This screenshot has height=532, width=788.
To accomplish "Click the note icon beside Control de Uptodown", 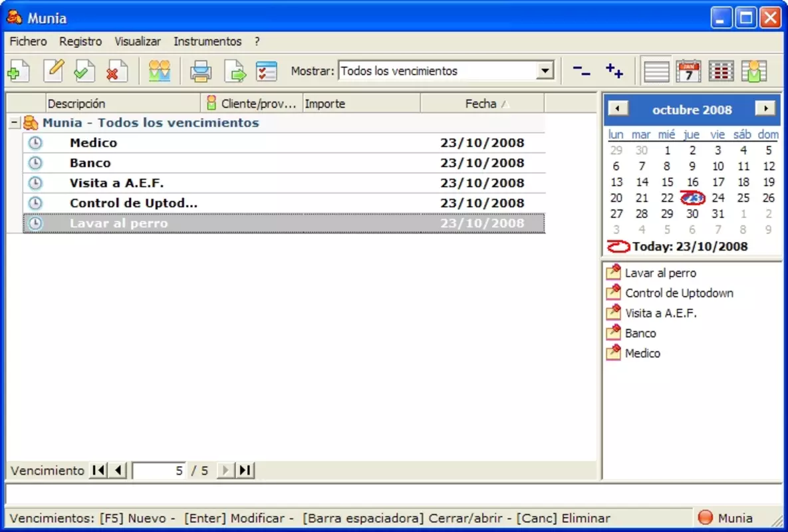I will pos(613,293).
